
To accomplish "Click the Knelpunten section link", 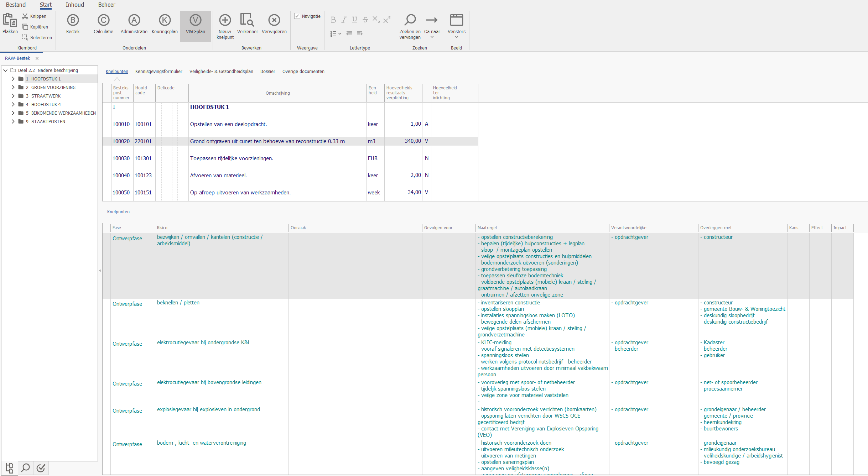I will click(x=118, y=212).
